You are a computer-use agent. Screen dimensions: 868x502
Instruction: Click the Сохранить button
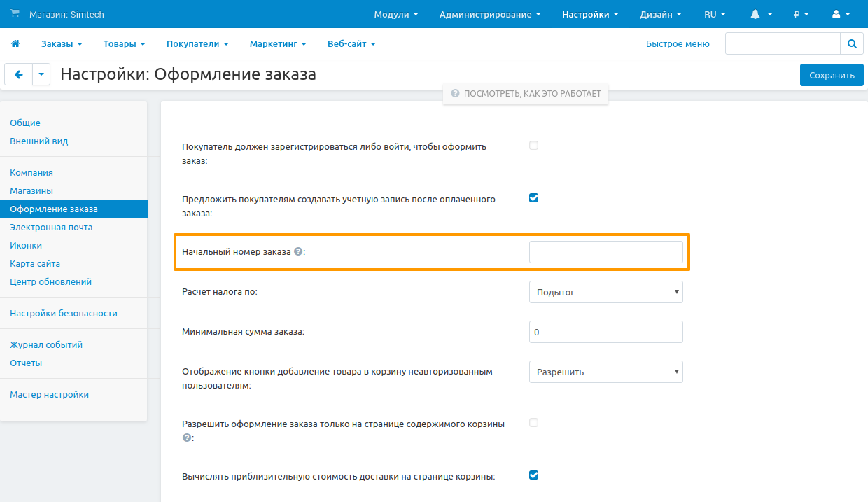point(832,75)
